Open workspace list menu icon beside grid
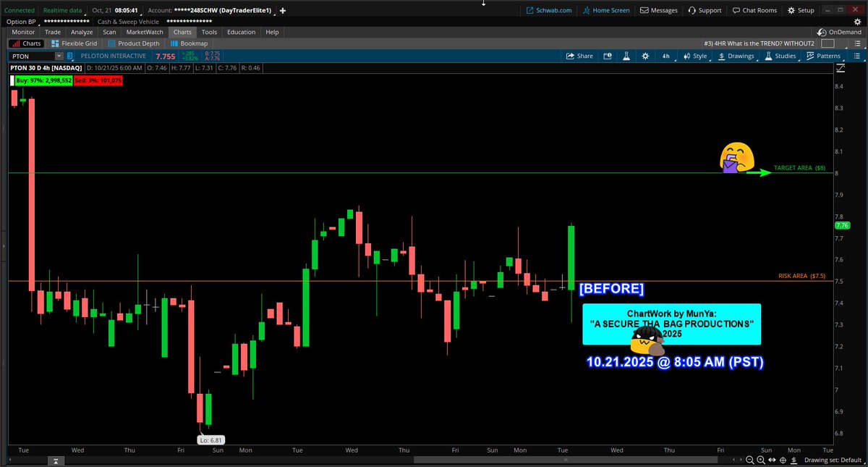The width and height of the screenshot is (868, 467). pyautogui.click(x=856, y=43)
